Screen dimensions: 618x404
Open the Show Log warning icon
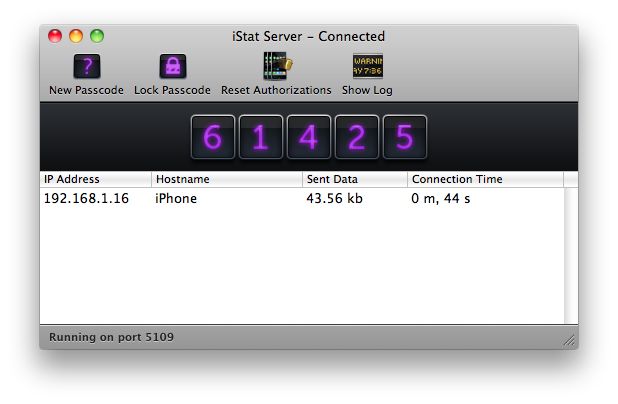(x=367, y=66)
